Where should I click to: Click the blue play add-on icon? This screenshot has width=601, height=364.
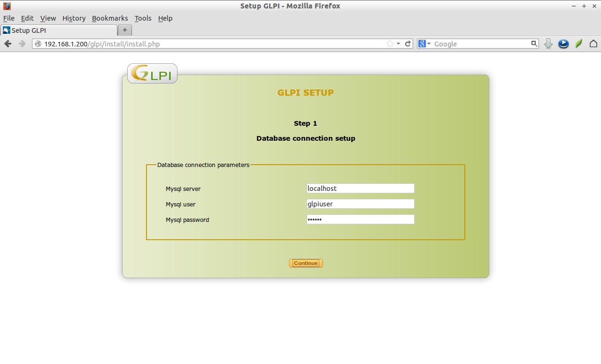point(563,44)
